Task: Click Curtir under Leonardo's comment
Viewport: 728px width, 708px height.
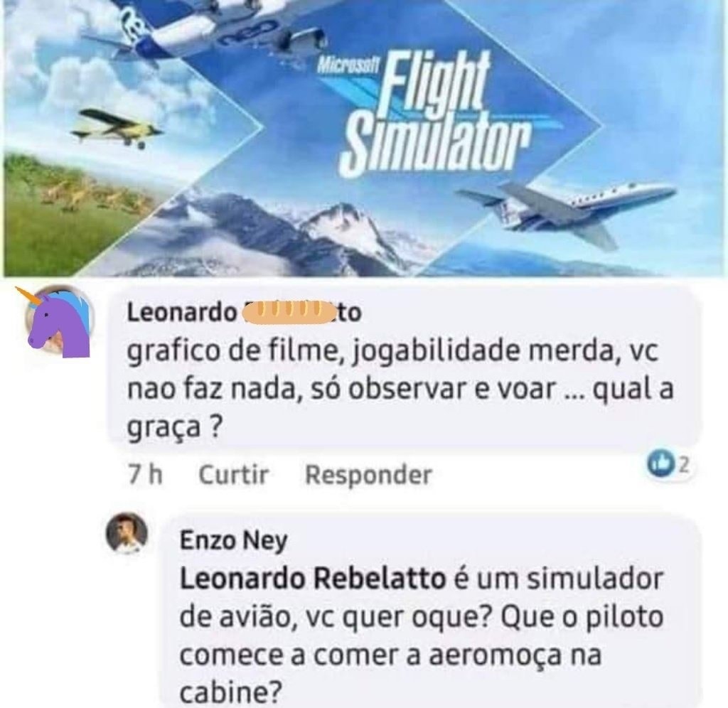Action: [x=233, y=474]
